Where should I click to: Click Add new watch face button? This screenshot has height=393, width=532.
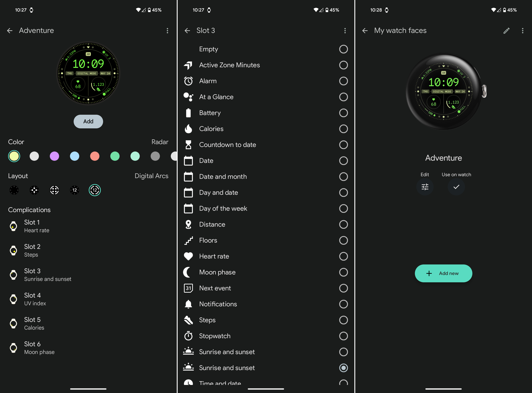click(444, 273)
